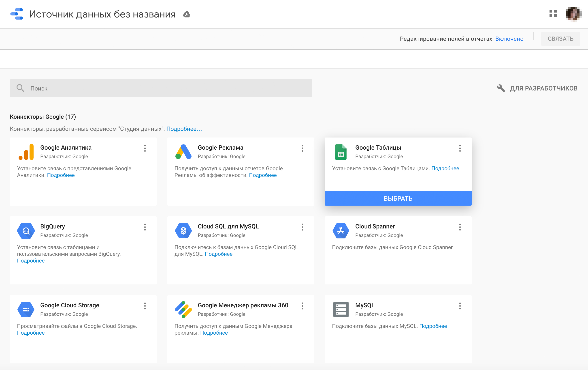The height and width of the screenshot is (370, 588).
Task: Open three-dot menu on BigQuery card
Action: 145,227
